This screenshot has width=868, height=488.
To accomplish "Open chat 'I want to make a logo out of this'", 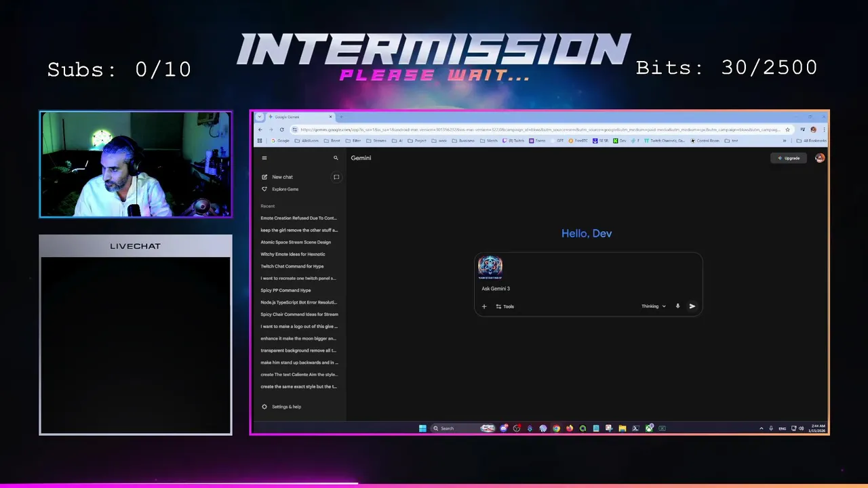I will (299, 326).
